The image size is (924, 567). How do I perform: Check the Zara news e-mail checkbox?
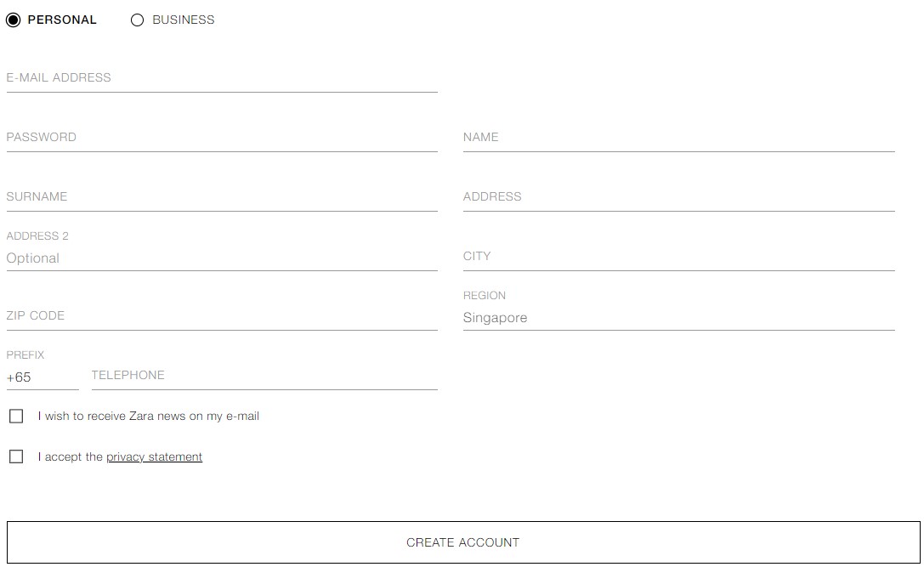tap(16, 416)
